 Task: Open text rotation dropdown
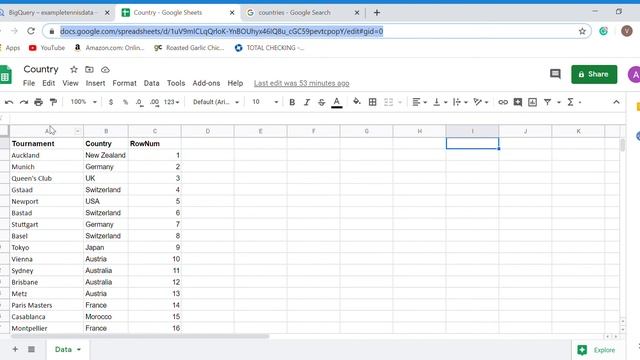[480, 102]
